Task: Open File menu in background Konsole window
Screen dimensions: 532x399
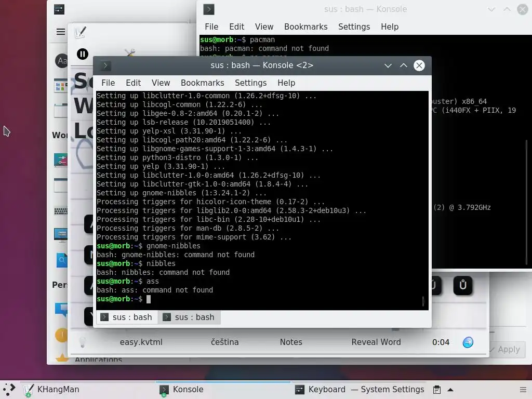Action: [x=211, y=27]
